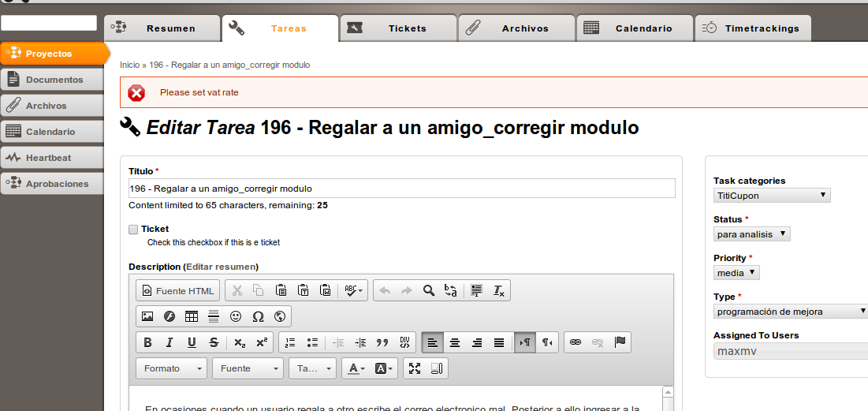Insert an image in the editor

pos(147,316)
